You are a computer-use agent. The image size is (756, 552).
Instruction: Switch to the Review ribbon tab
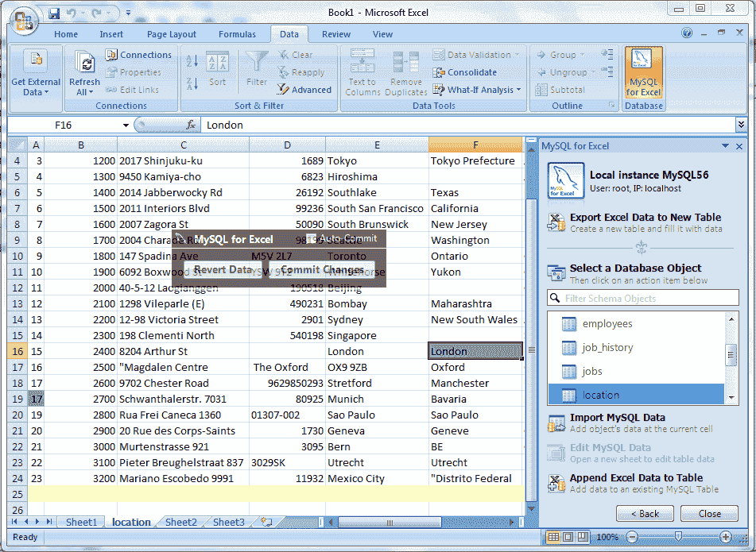[335, 34]
